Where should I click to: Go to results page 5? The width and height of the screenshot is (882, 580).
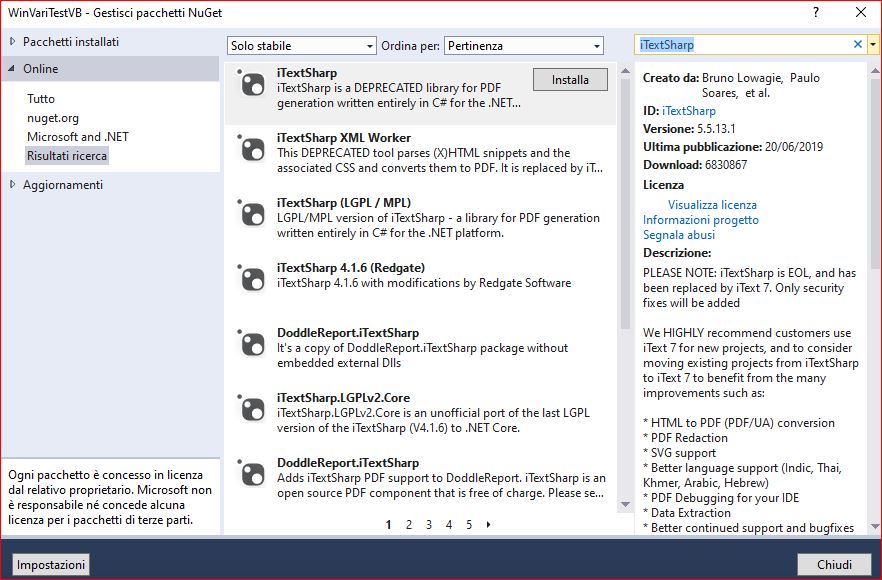coord(469,525)
